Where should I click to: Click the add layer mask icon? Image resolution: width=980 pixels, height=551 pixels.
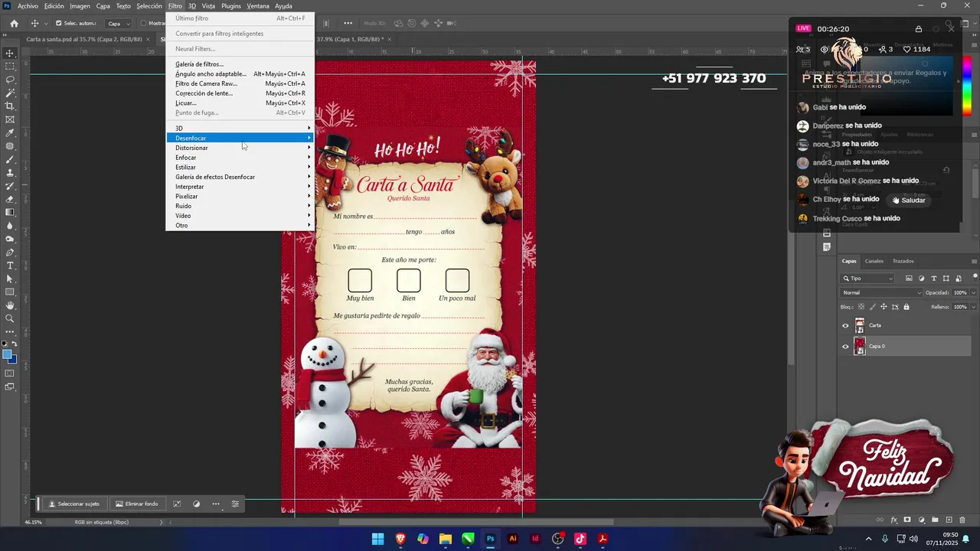point(907,520)
